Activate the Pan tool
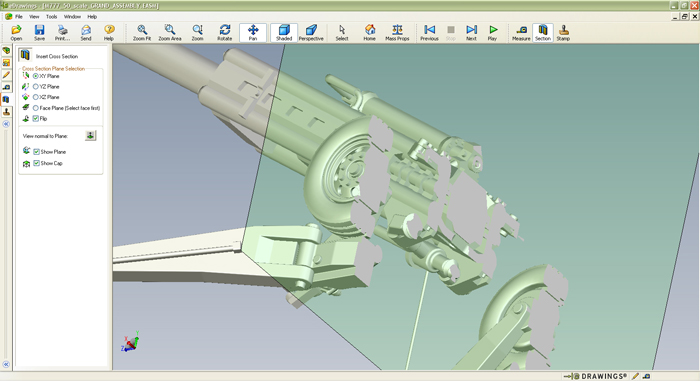The width and height of the screenshot is (700, 381). 253,33
